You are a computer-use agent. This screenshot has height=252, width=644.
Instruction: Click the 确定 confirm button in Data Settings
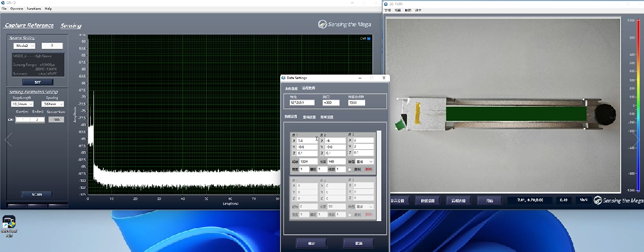pos(311,243)
